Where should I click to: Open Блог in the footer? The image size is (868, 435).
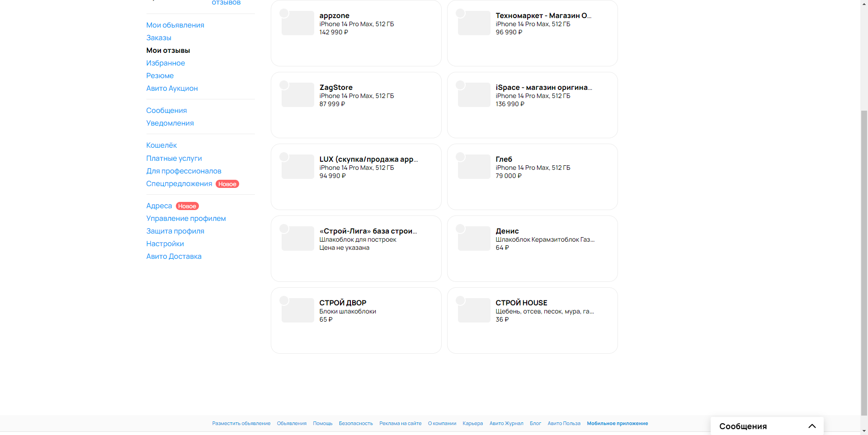pos(535,423)
